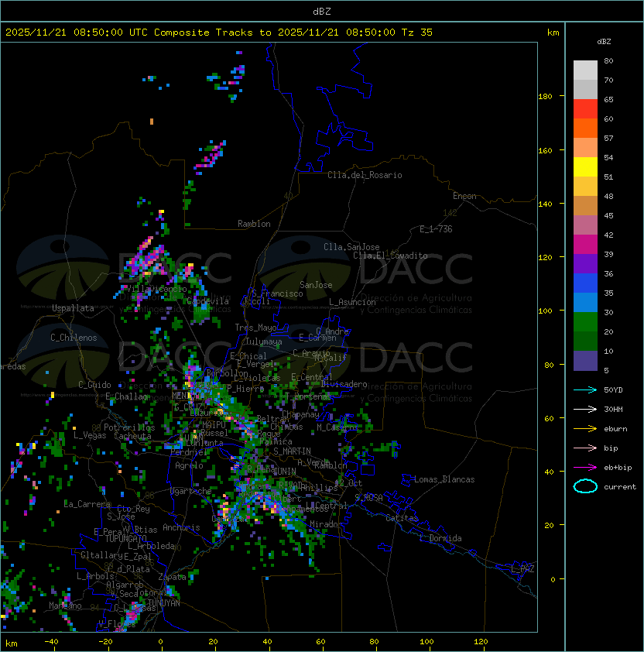This screenshot has width=644, height=652.
Task: Select the 'Mirador' place label
Action: (x=327, y=524)
